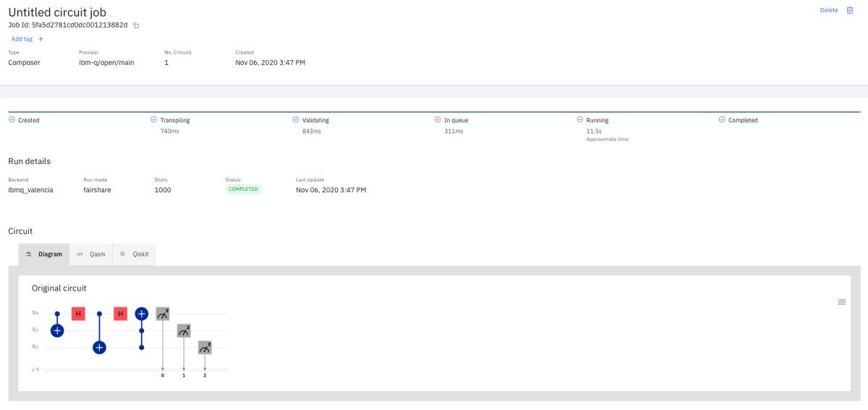Open the circuit hamburger menu
868x410 pixels.
[842, 302]
